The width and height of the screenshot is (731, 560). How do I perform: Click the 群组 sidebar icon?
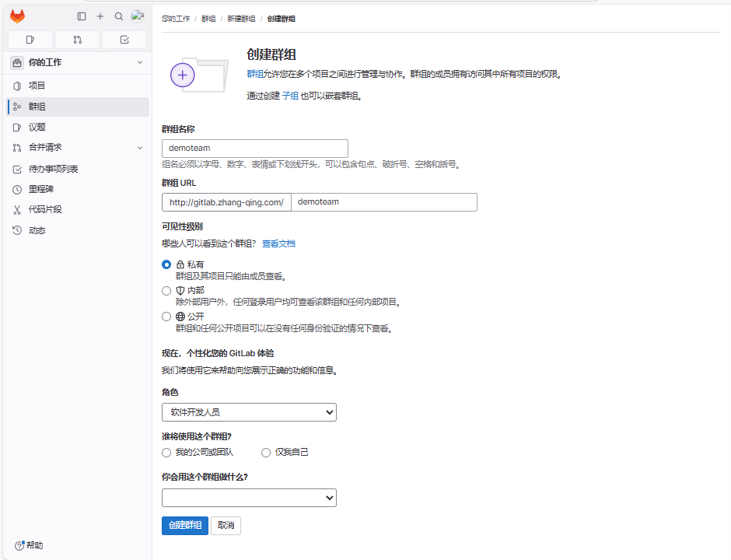(17, 107)
